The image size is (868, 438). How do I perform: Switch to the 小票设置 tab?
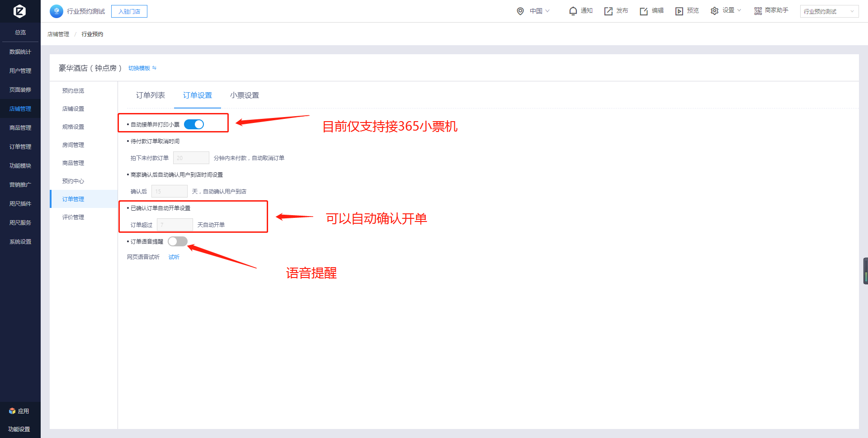tap(245, 95)
